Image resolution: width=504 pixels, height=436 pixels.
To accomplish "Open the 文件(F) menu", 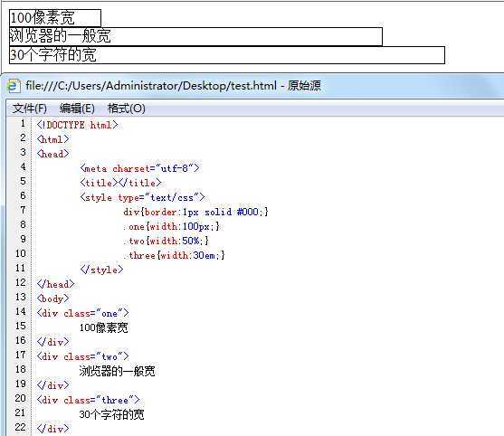I will (x=30, y=109).
